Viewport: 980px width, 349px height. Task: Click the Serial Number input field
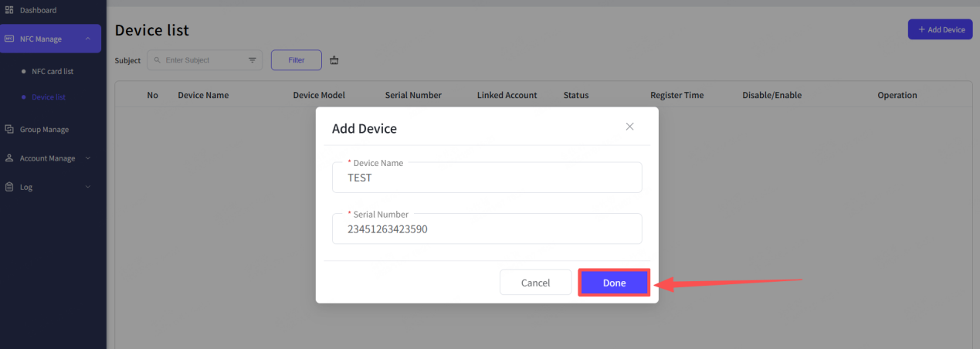click(x=487, y=229)
